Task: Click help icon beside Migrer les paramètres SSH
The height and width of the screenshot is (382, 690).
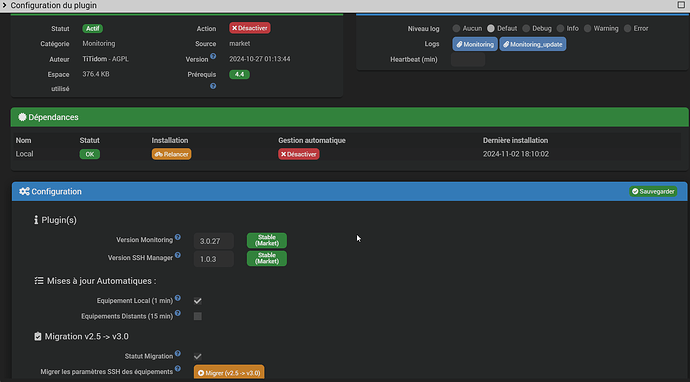Action: (x=178, y=369)
